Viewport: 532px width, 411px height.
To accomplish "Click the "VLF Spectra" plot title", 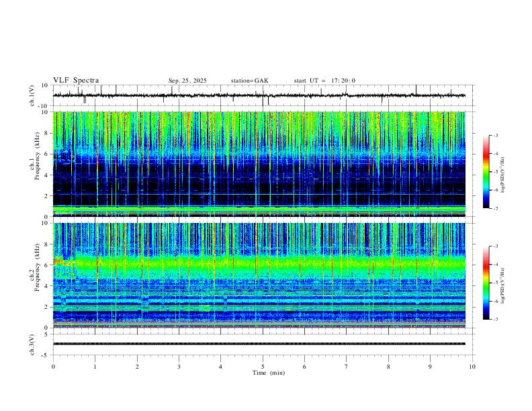I will [x=76, y=81].
